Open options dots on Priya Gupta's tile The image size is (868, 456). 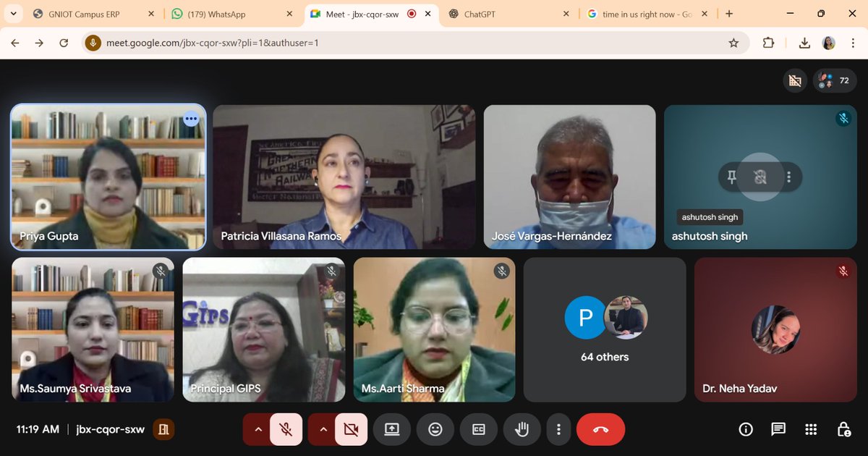(191, 119)
